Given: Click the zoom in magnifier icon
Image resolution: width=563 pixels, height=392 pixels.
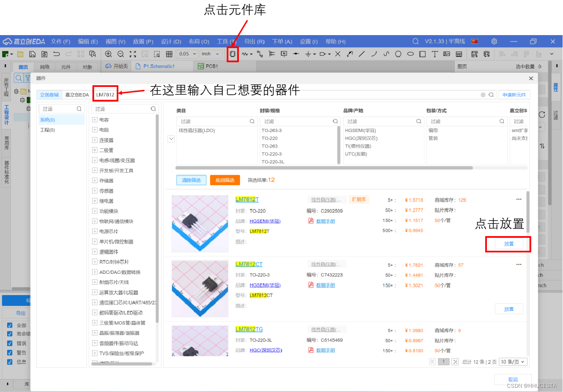Looking at the screenshot, I should coord(108,54).
